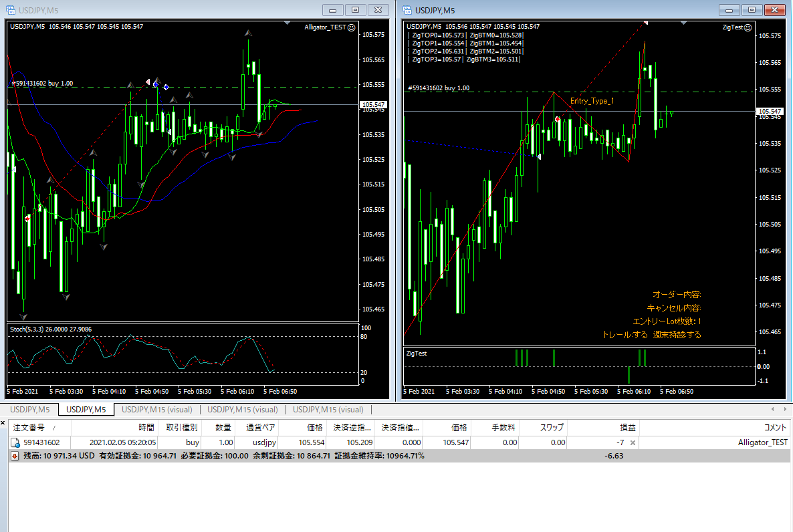Click the ZigTest expert advisor smiley icon
The image size is (793, 532).
pos(747,27)
